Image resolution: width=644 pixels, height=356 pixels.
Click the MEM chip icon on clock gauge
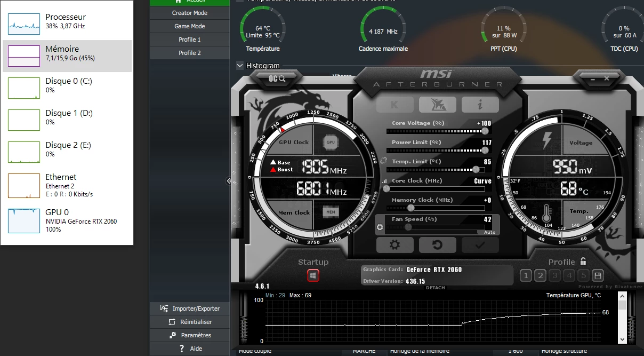(331, 212)
